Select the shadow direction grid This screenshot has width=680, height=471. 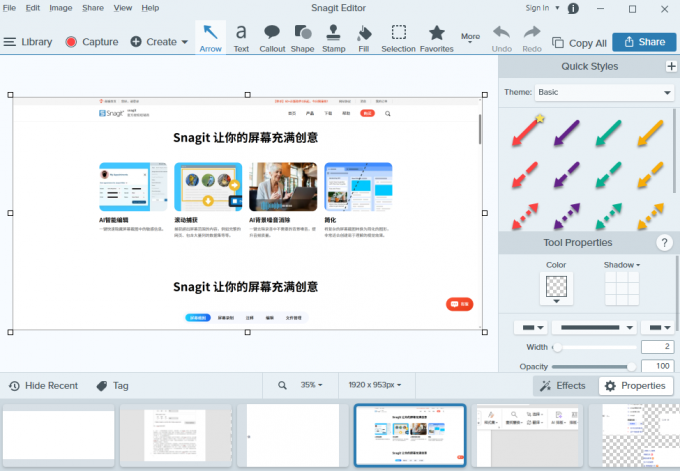622,288
